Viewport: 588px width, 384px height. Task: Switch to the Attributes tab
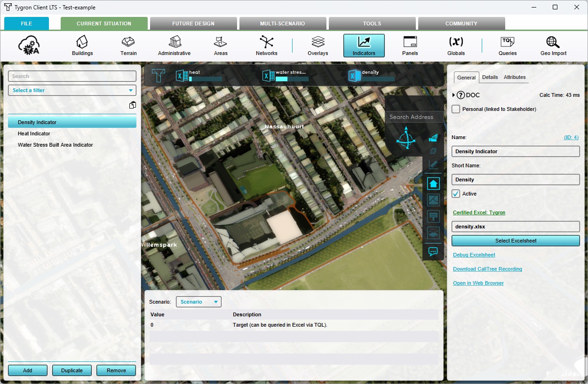tap(515, 77)
